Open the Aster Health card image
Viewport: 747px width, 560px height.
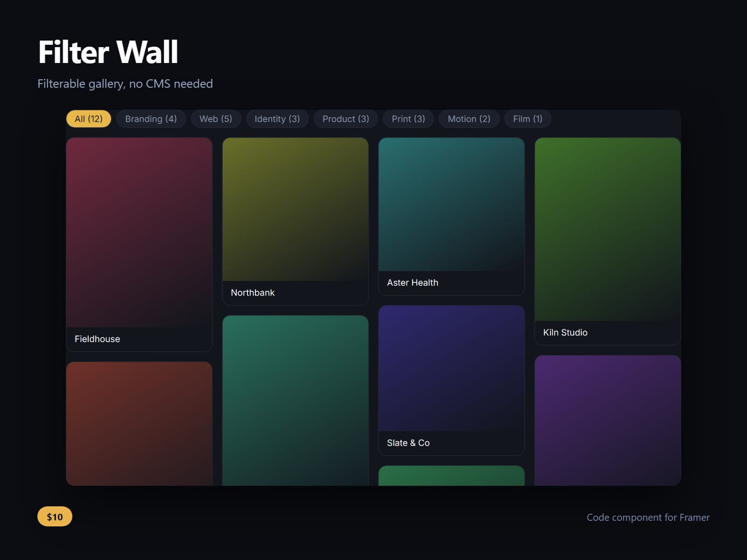[451, 204]
